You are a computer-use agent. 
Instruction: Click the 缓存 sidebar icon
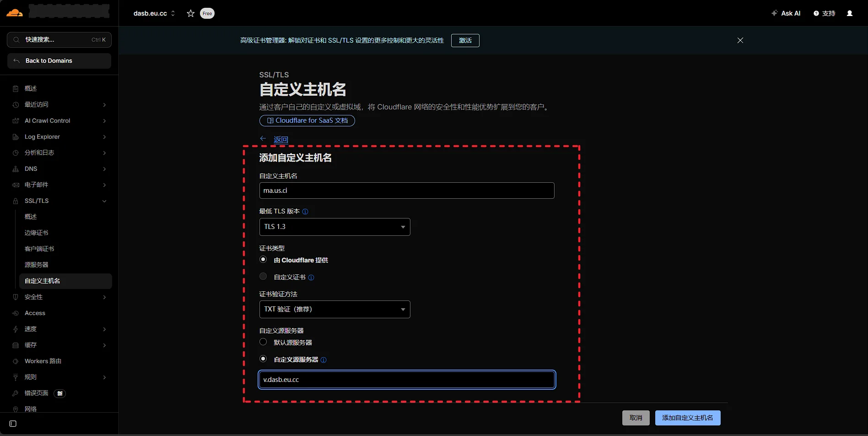tap(16, 345)
